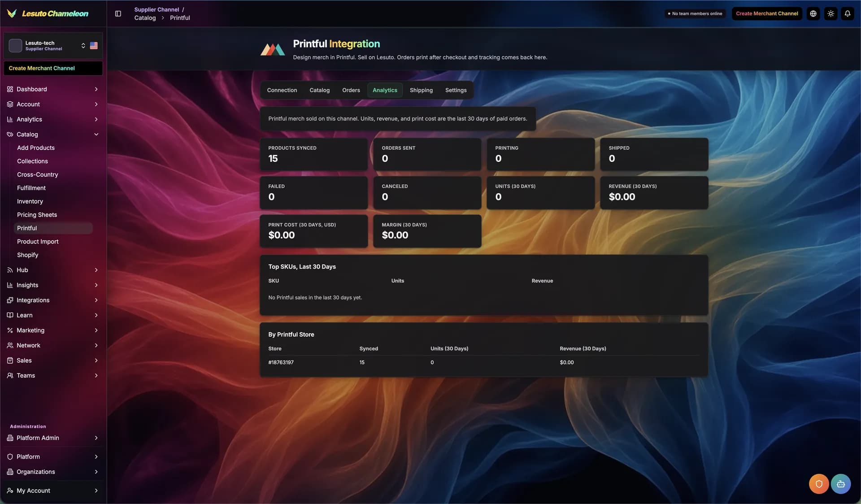861x504 pixels.
Task: Open the orange shield floating button
Action: point(819,484)
